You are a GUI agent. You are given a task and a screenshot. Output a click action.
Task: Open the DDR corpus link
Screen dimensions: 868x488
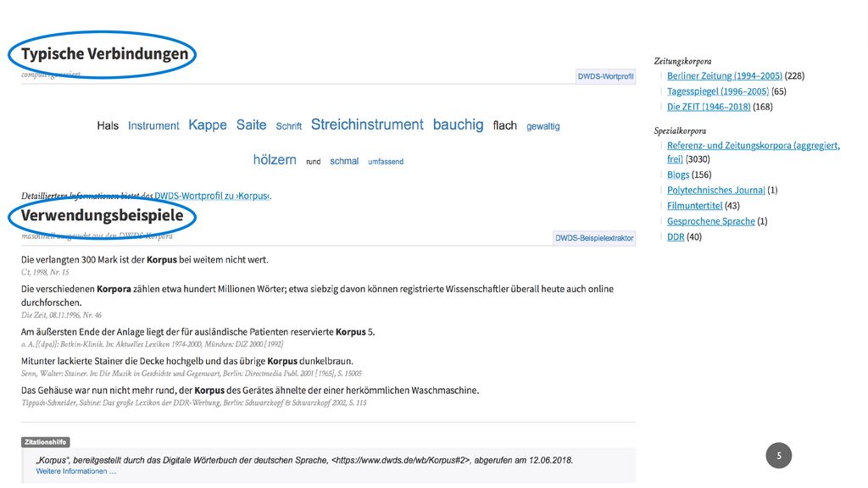[676, 237]
